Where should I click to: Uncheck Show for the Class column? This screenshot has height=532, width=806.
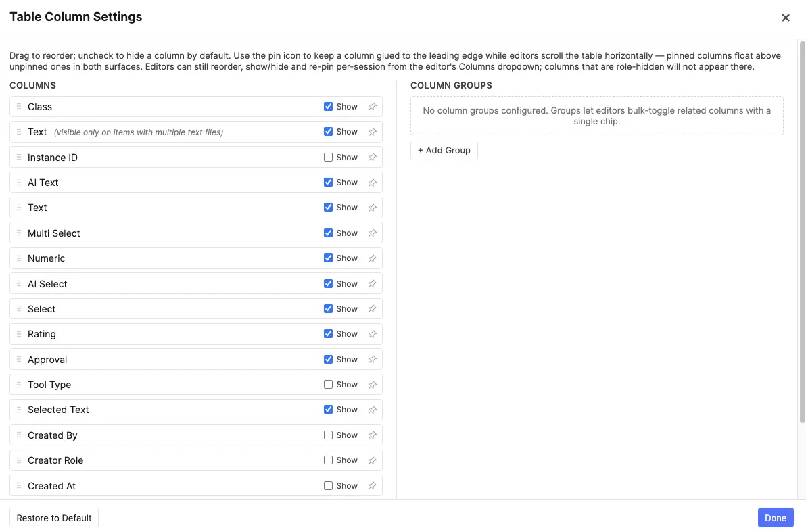(328, 106)
